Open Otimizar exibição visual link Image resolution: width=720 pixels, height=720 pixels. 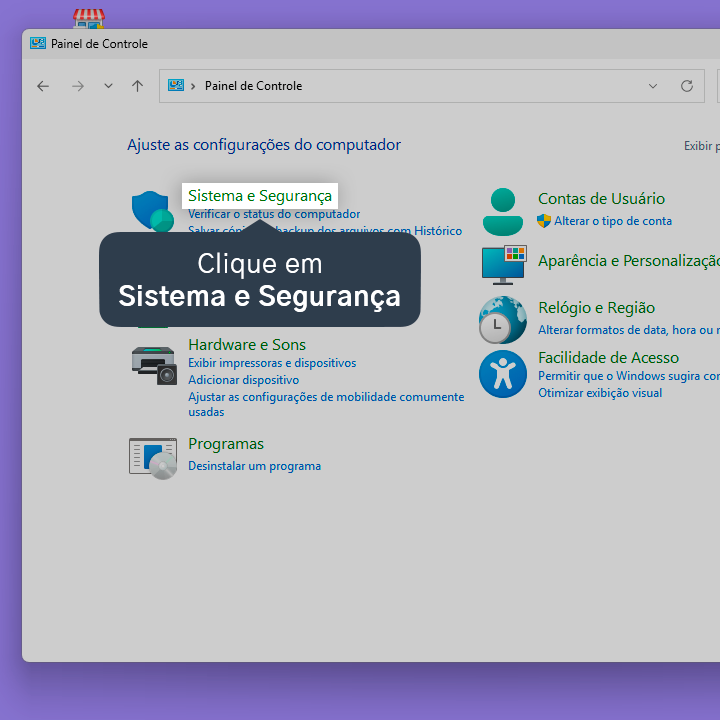pyautogui.click(x=600, y=393)
